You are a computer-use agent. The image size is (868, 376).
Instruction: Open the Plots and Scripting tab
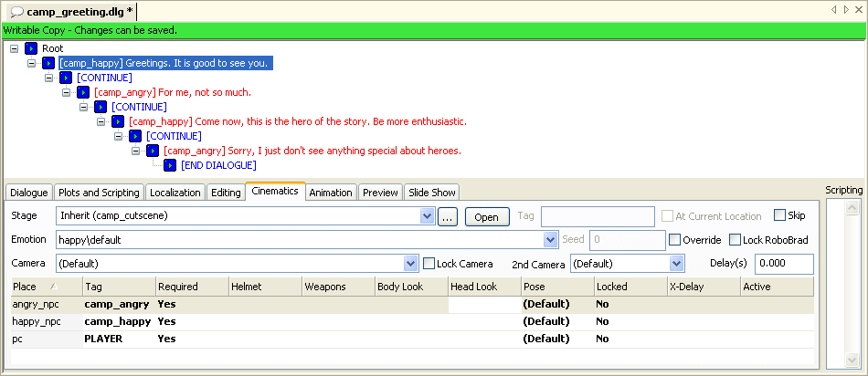pyautogui.click(x=99, y=193)
